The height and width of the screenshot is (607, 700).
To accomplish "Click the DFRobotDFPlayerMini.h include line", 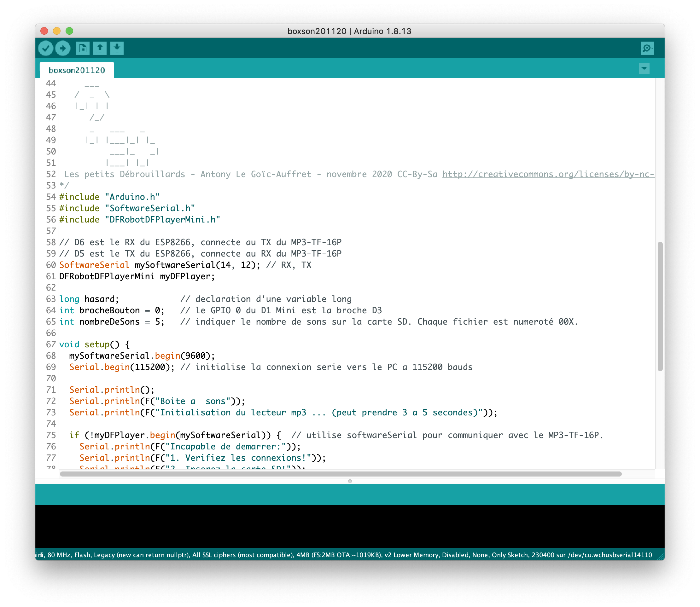I will 140,220.
